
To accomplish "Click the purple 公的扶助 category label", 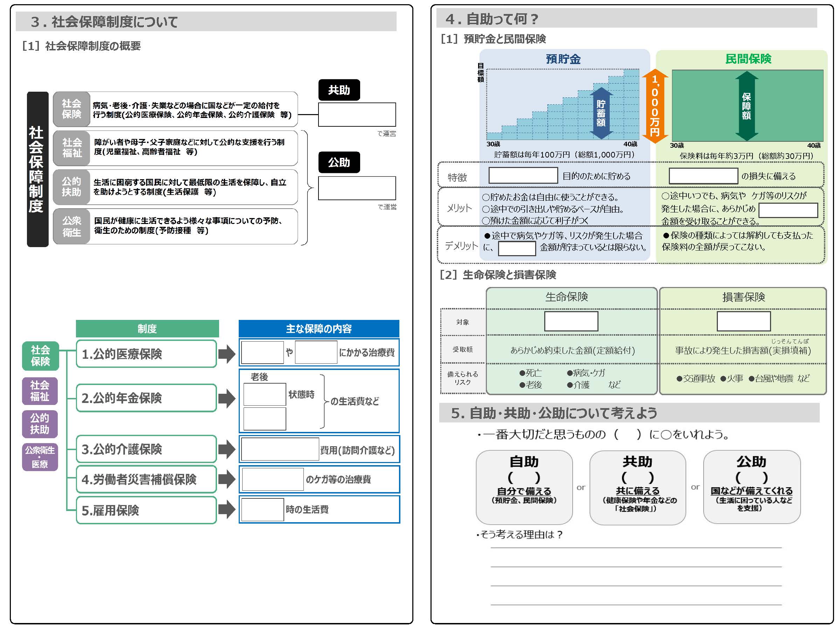I will coord(40,424).
